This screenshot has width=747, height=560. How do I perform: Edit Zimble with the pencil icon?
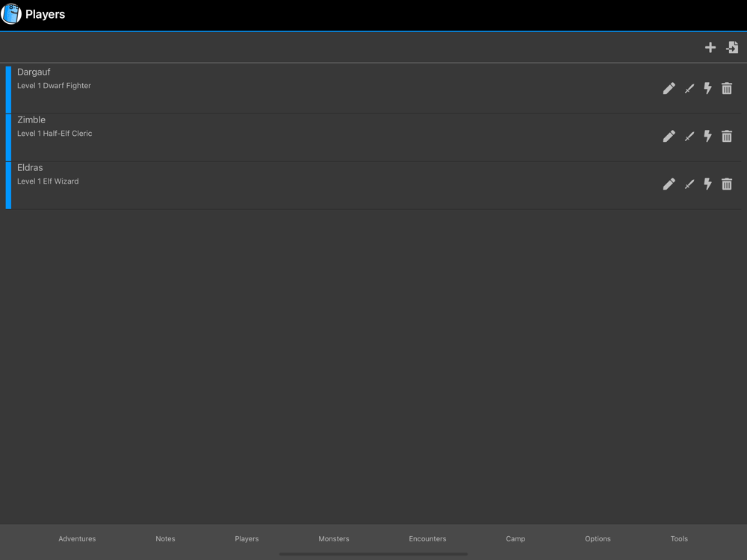tap(669, 136)
